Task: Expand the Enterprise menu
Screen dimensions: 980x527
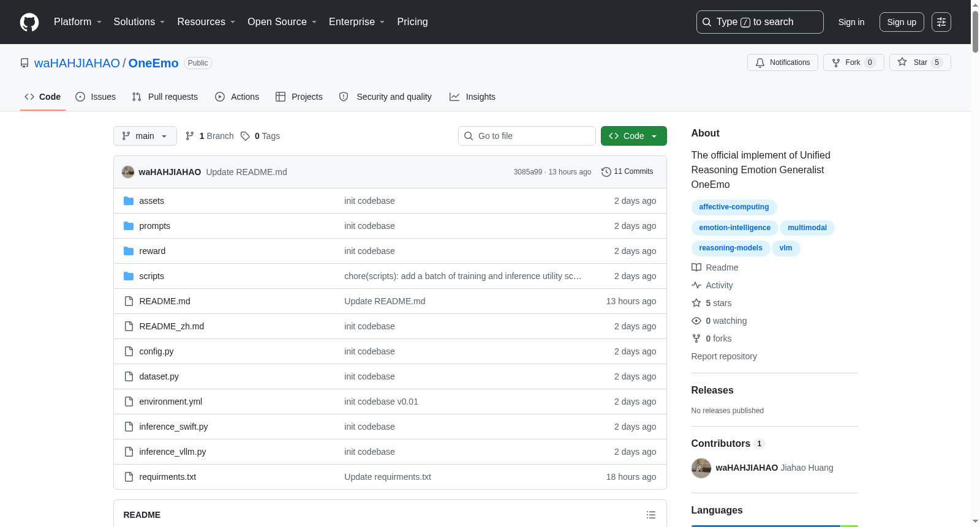Action: (x=357, y=22)
